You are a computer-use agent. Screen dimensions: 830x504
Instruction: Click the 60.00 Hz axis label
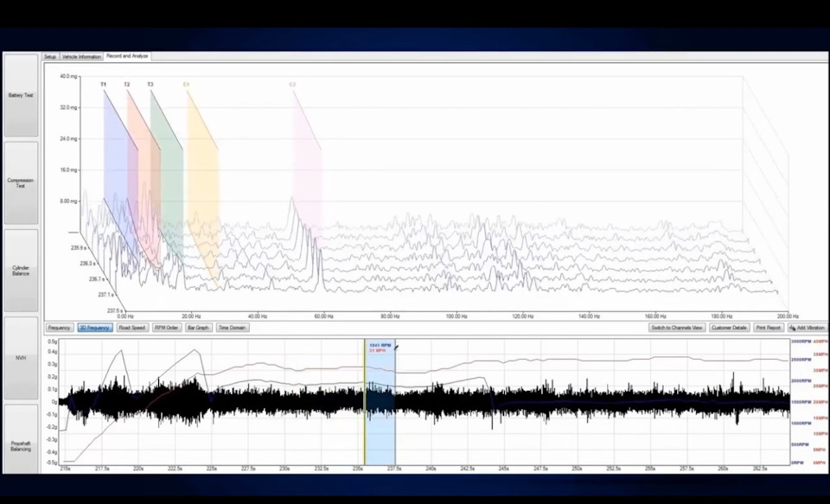323,316
